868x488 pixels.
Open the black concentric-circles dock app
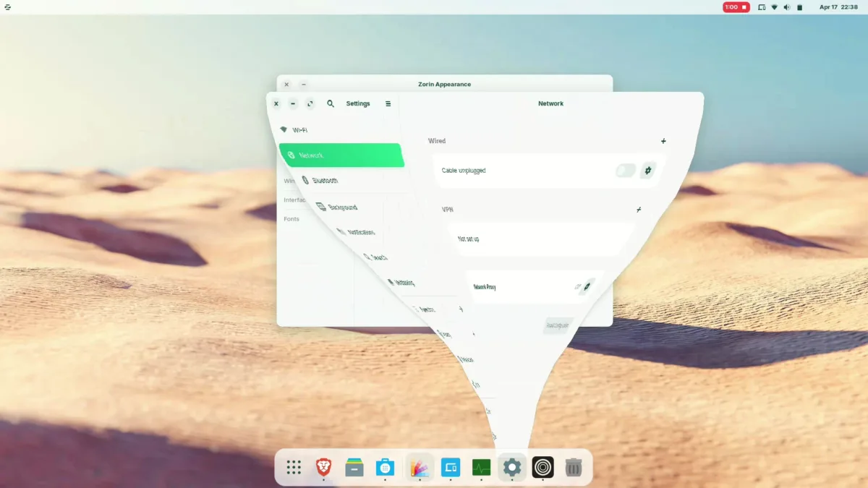543,467
